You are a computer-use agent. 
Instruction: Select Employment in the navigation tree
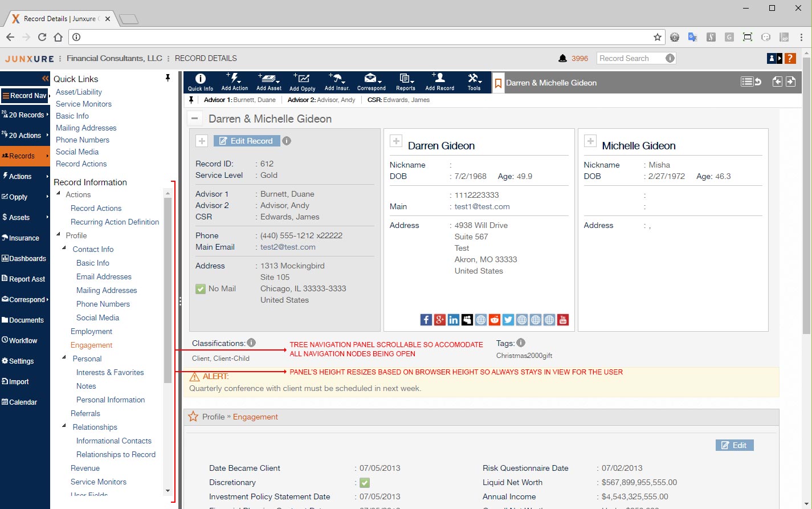91,331
